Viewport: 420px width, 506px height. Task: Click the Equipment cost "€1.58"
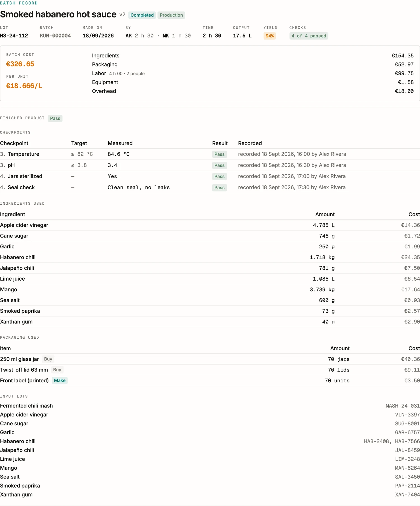406,82
